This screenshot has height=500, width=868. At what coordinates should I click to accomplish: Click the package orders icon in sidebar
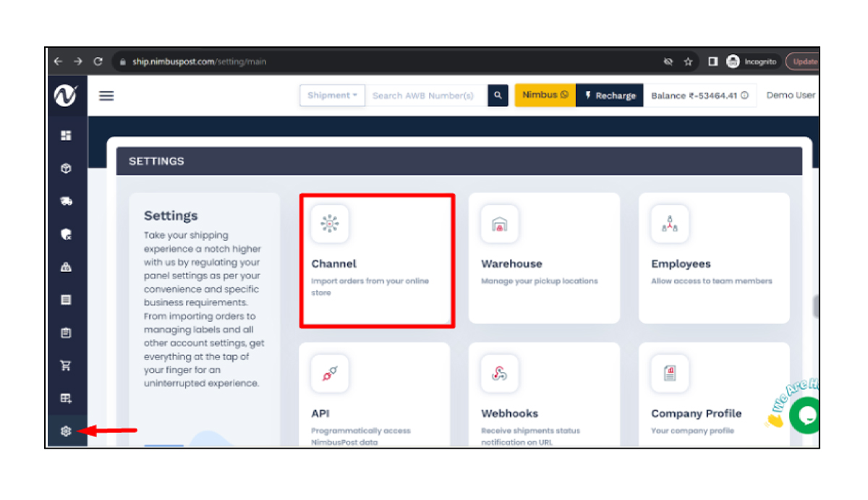[x=67, y=168]
